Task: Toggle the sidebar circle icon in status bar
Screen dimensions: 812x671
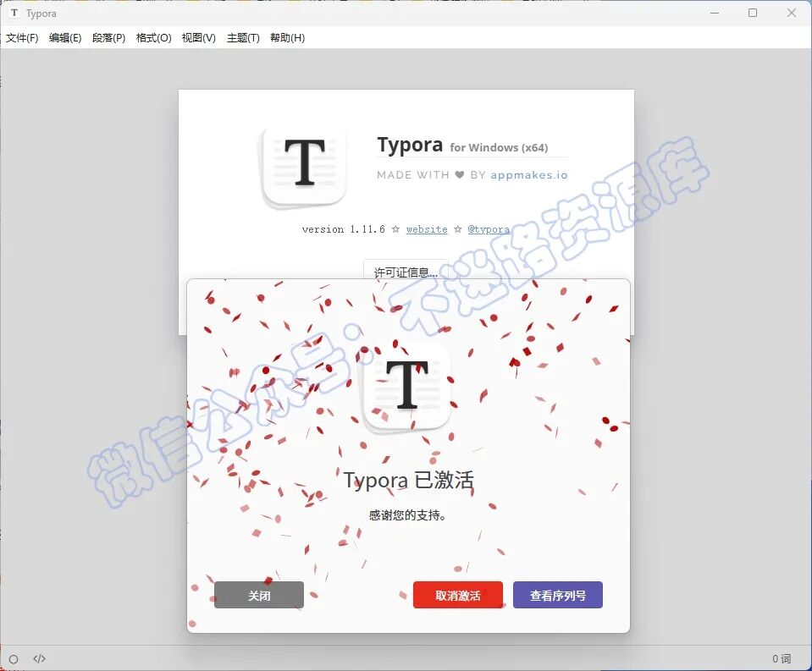Action: click(14, 659)
